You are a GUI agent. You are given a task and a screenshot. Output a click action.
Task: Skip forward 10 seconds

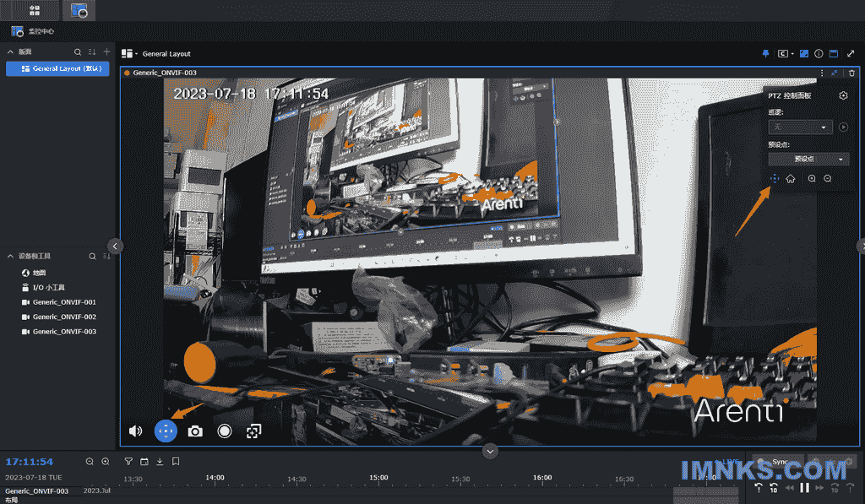point(835,487)
